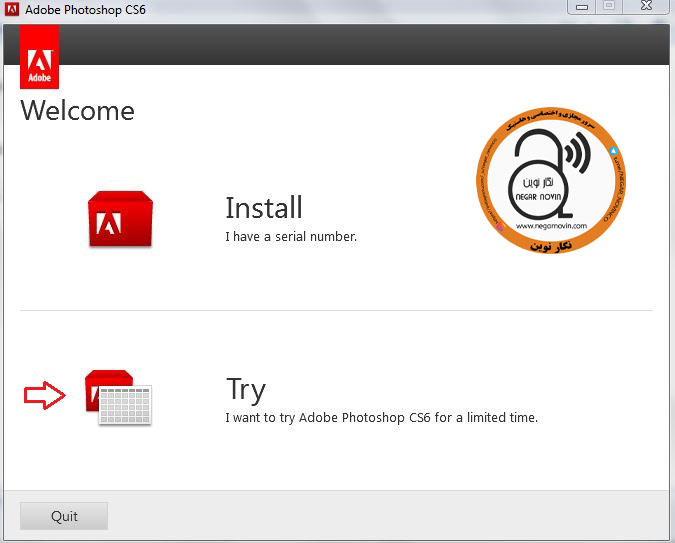Click the Photoshop icon in title bar
The width and height of the screenshot is (675, 543).
pyautogui.click(x=12, y=9)
